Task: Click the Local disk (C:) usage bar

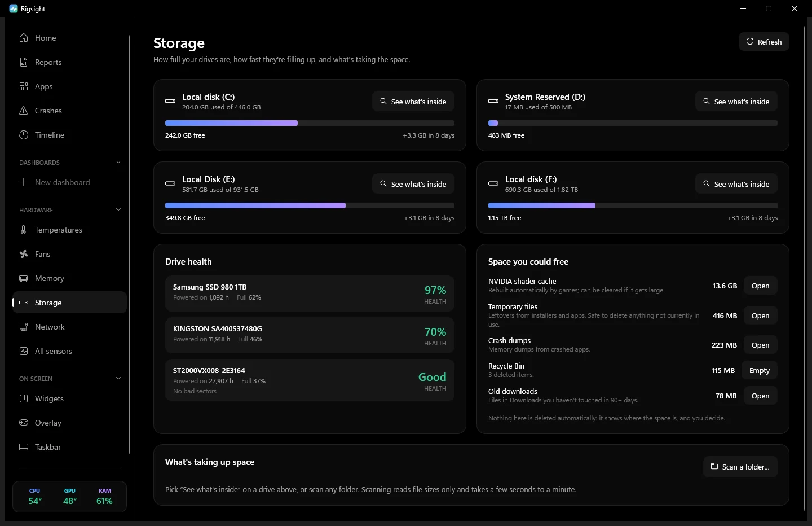Action: point(310,123)
